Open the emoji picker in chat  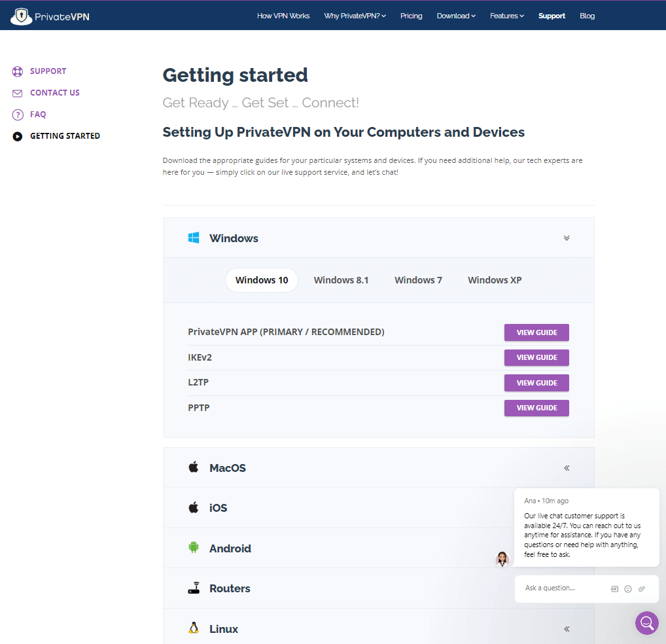pos(628,589)
